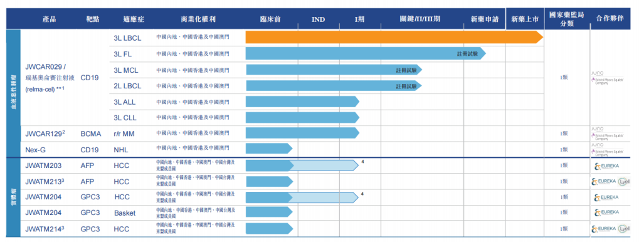Viewport: 644px width, 242px height.
Task: Click the Lyell logo in the JWATM213 row
Action: (625, 182)
